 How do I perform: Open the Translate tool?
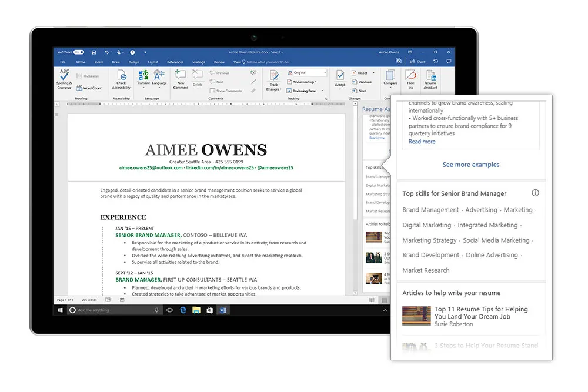click(142, 78)
